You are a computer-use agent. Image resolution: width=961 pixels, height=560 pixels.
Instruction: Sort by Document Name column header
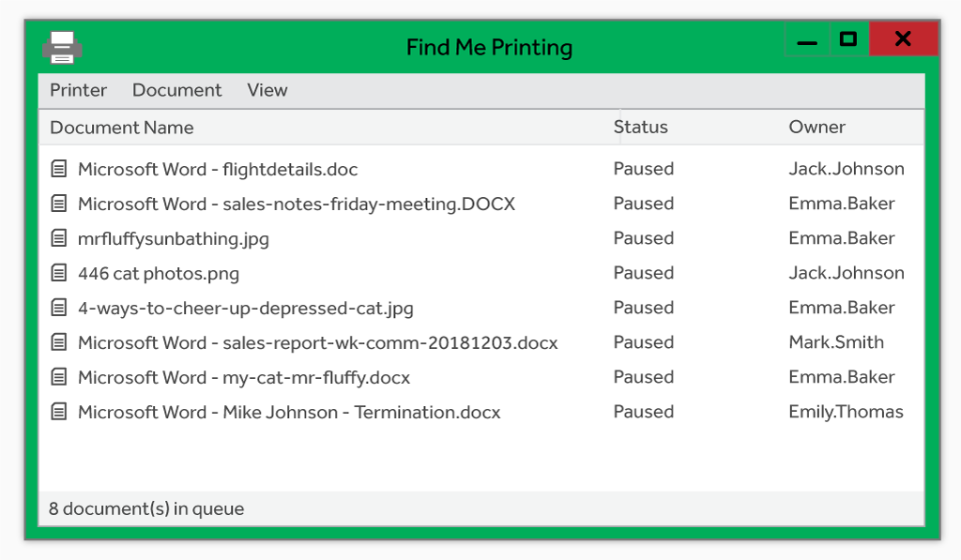tap(121, 128)
